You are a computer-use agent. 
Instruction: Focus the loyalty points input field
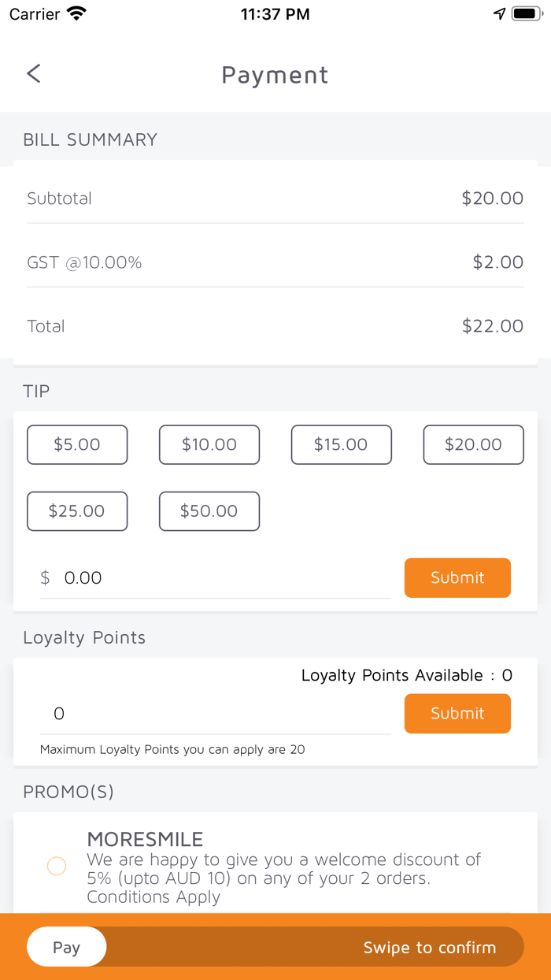point(216,714)
